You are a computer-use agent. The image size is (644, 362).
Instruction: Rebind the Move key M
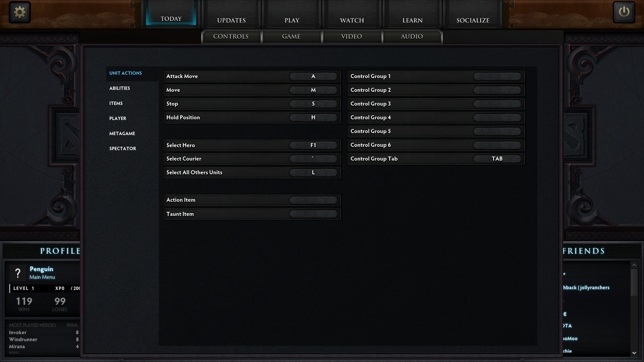pos(313,90)
